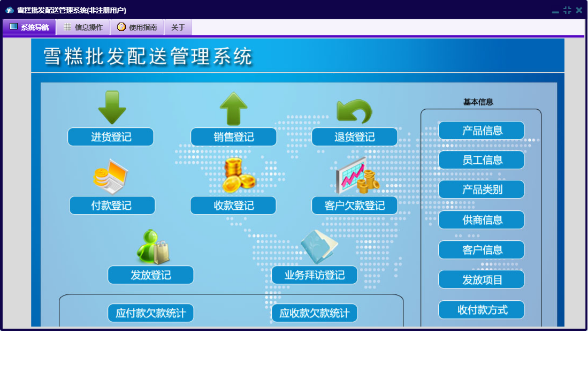Open the 发放登记 form

(x=151, y=275)
